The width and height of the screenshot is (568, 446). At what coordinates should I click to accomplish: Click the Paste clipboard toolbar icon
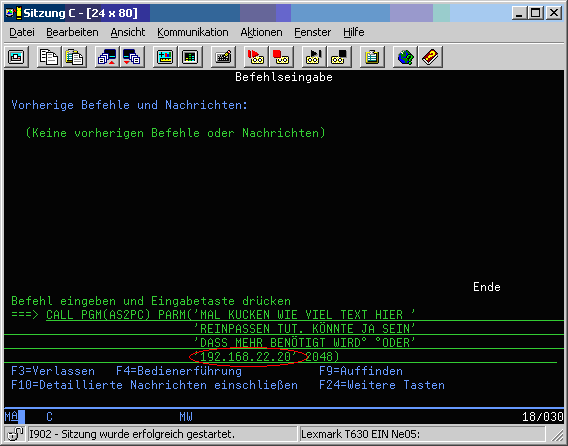pyautogui.click(x=74, y=57)
